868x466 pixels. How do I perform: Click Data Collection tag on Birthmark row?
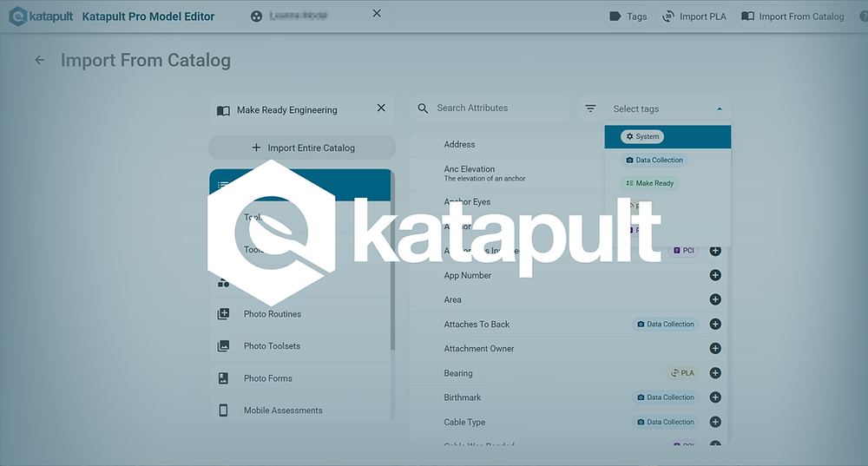666,397
